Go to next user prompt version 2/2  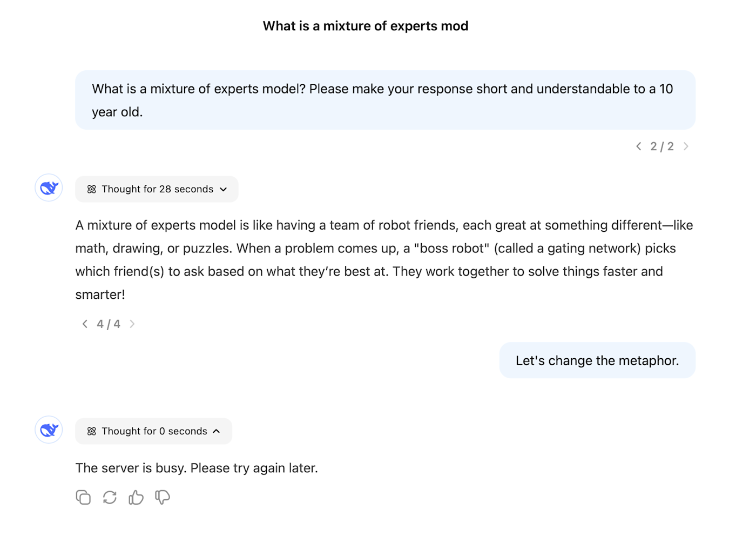pos(686,146)
